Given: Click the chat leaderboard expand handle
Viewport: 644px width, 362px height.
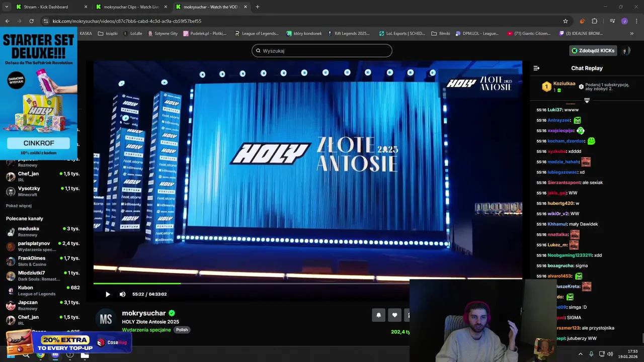Looking at the screenshot, I should click(x=587, y=101).
